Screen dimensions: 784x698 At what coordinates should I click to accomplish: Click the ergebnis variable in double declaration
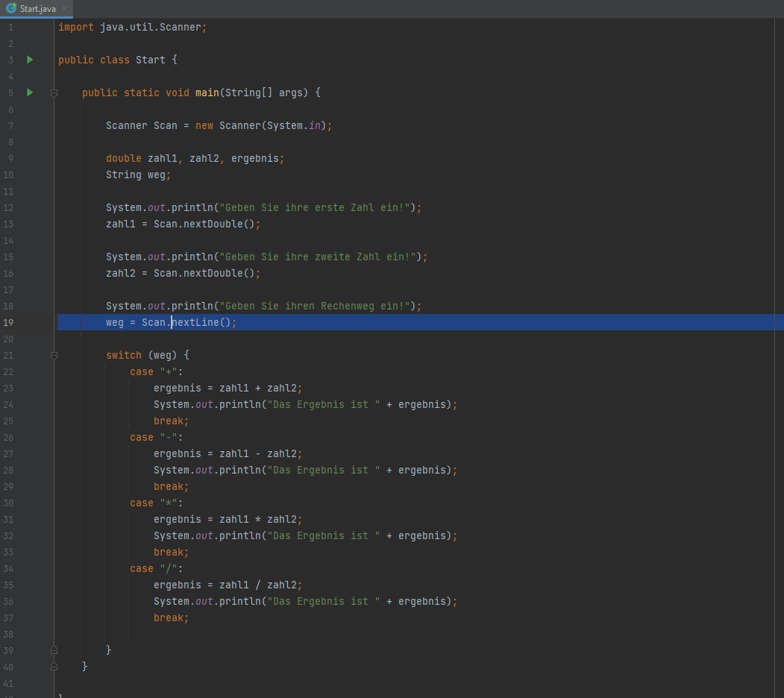(x=257, y=158)
